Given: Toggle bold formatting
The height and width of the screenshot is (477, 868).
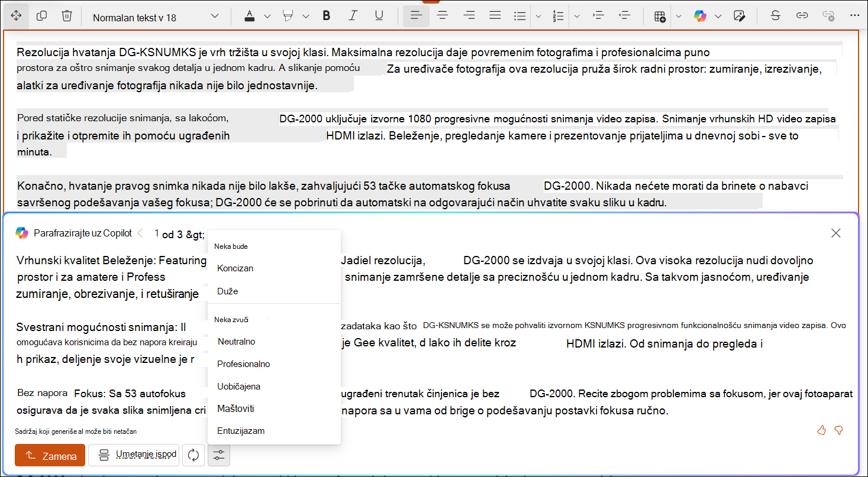Looking at the screenshot, I should (327, 16).
